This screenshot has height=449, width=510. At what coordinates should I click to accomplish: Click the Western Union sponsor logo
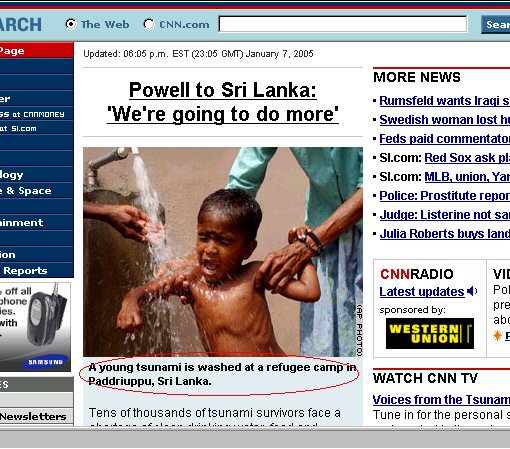(x=430, y=333)
